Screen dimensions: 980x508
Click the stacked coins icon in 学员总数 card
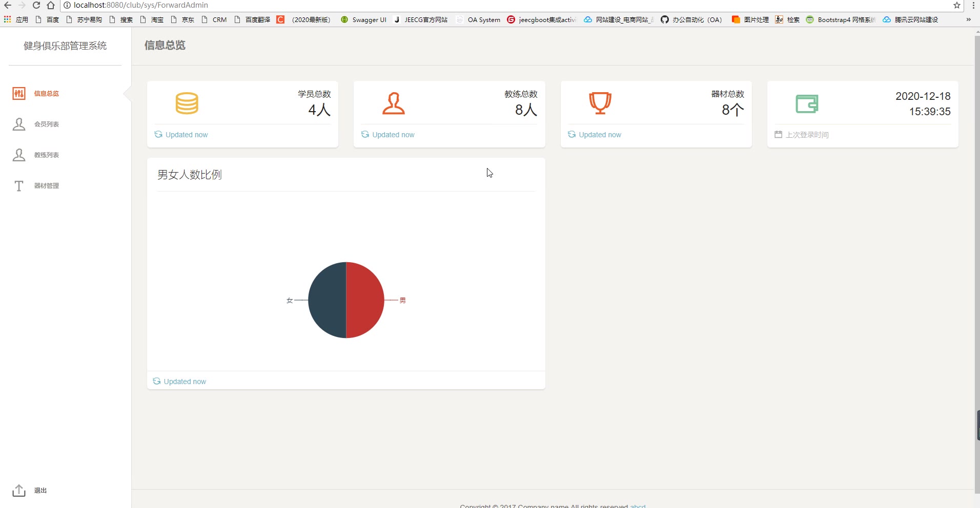click(187, 103)
